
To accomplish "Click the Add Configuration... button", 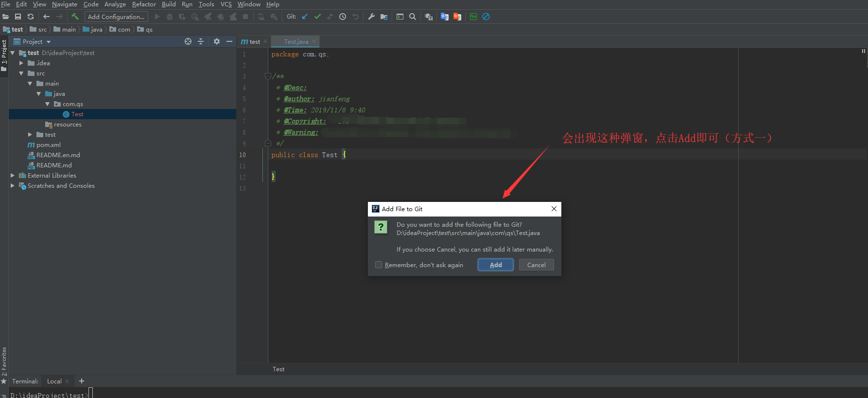I will tap(116, 17).
